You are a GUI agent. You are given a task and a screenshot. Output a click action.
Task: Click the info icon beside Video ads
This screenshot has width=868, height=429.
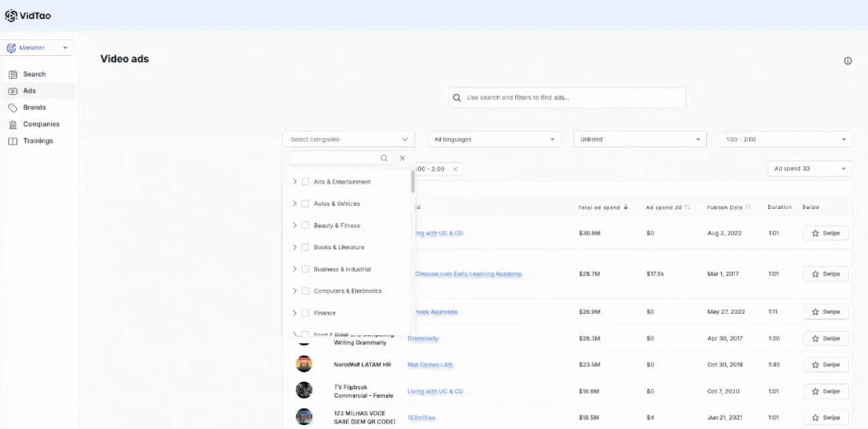847,61
